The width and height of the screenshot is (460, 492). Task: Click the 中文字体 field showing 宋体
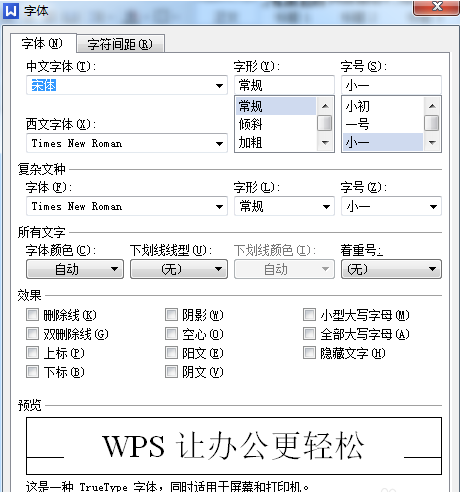[x=127, y=85]
